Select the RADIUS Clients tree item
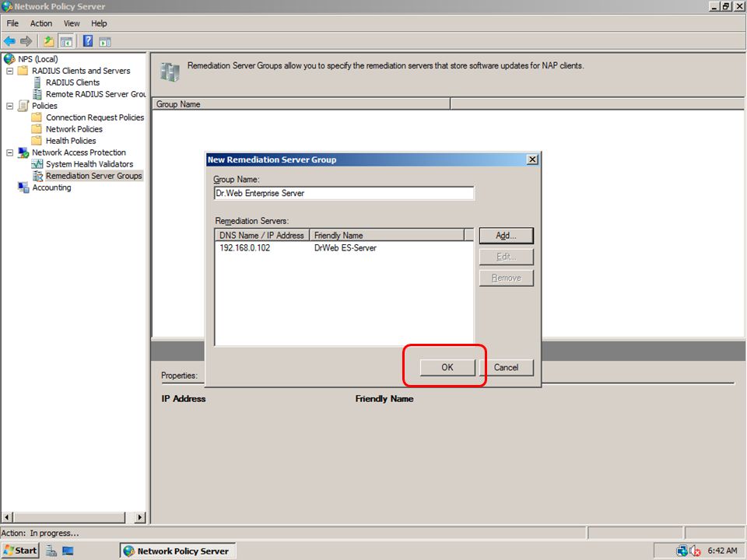This screenshot has height=560, width=747. 72,82
